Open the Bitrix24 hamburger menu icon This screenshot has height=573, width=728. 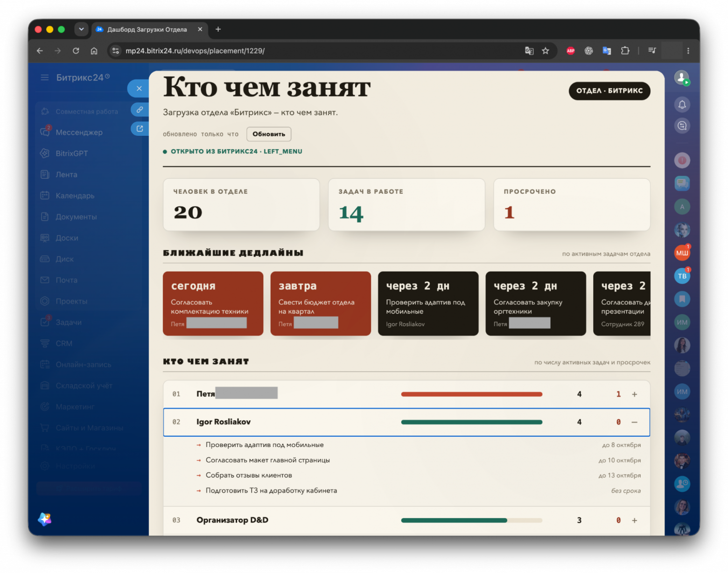click(45, 77)
